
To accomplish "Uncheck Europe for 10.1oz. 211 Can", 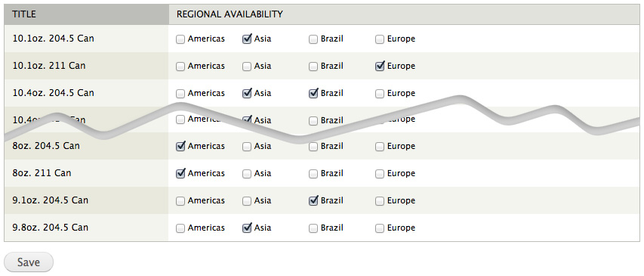I will tap(380, 67).
